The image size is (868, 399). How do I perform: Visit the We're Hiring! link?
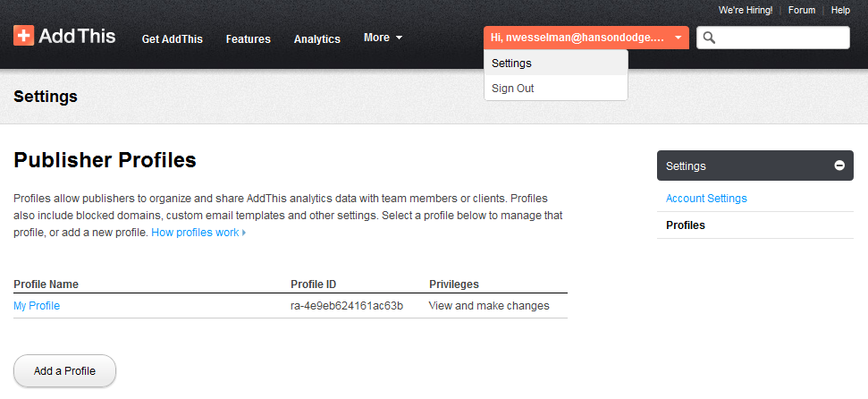coord(746,10)
